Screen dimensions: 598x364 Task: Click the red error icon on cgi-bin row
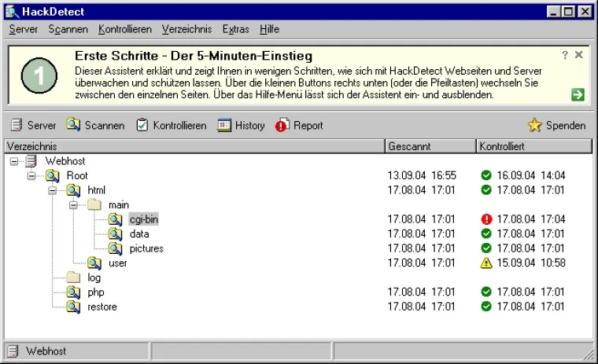(486, 219)
